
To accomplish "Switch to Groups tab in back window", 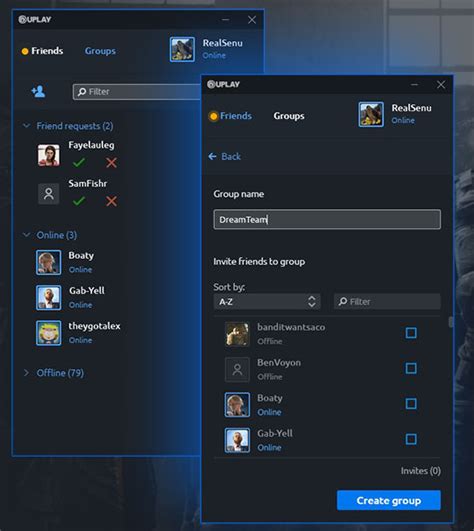I will coord(100,51).
